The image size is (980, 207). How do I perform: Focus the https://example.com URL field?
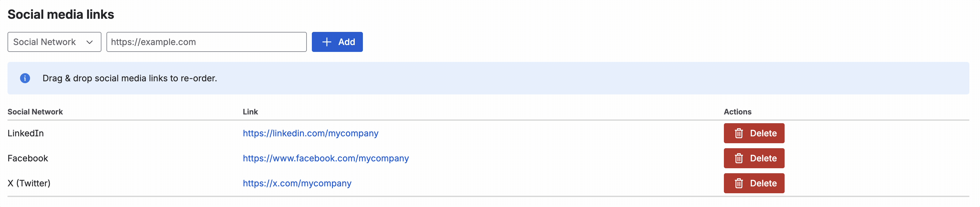tap(206, 42)
